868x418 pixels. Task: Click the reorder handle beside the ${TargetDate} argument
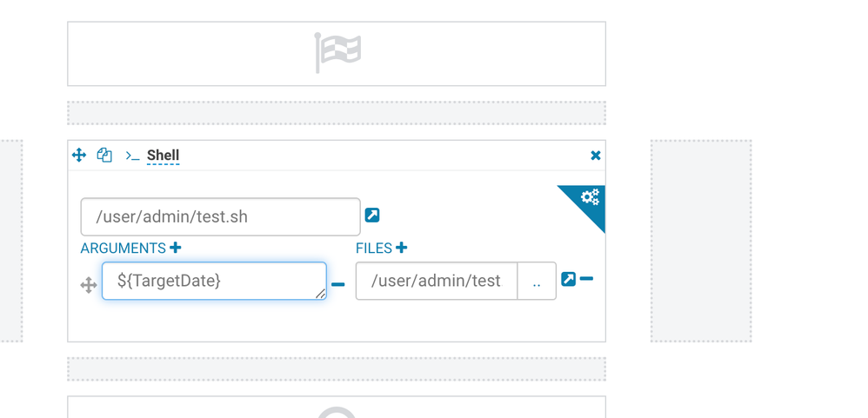[x=89, y=286]
